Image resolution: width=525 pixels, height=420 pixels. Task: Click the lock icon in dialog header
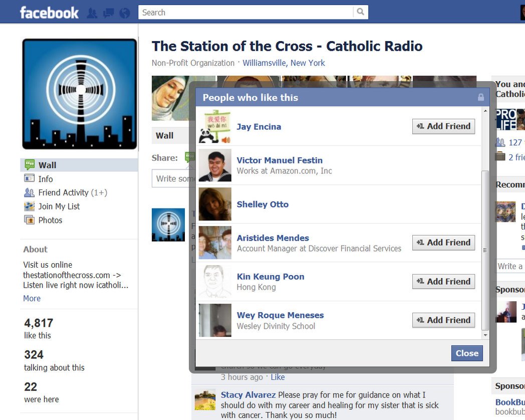(481, 97)
